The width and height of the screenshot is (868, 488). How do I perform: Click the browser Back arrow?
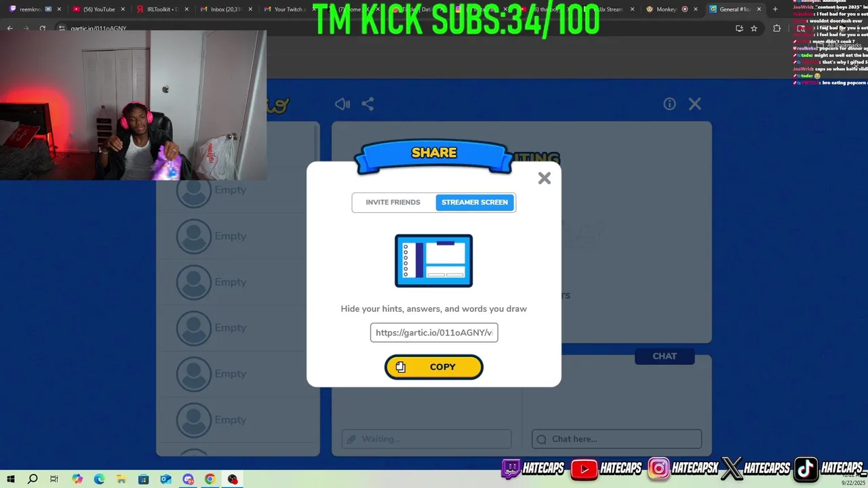coord(9,28)
